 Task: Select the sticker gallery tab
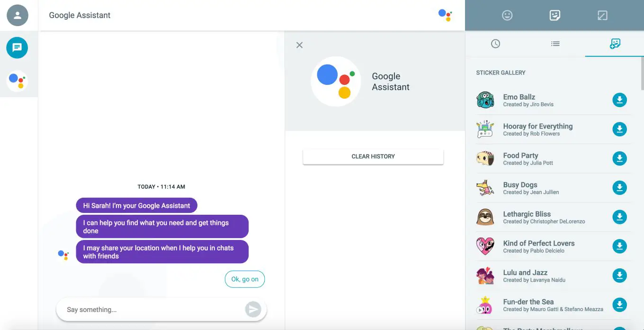(615, 44)
